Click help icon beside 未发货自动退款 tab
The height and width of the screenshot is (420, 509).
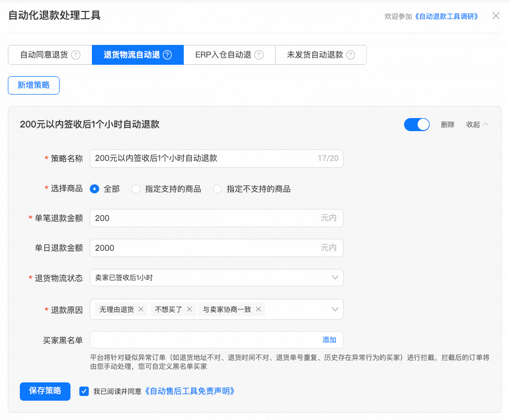(x=350, y=55)
